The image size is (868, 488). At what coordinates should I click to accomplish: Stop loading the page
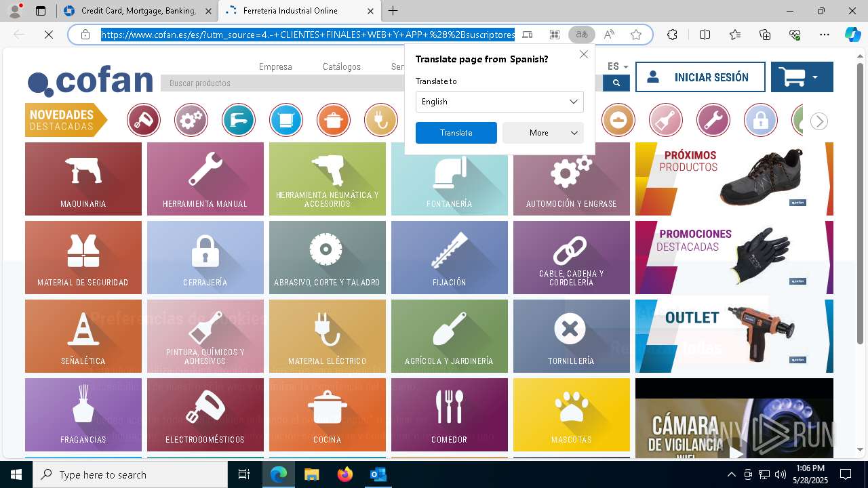tap(49, 35)
